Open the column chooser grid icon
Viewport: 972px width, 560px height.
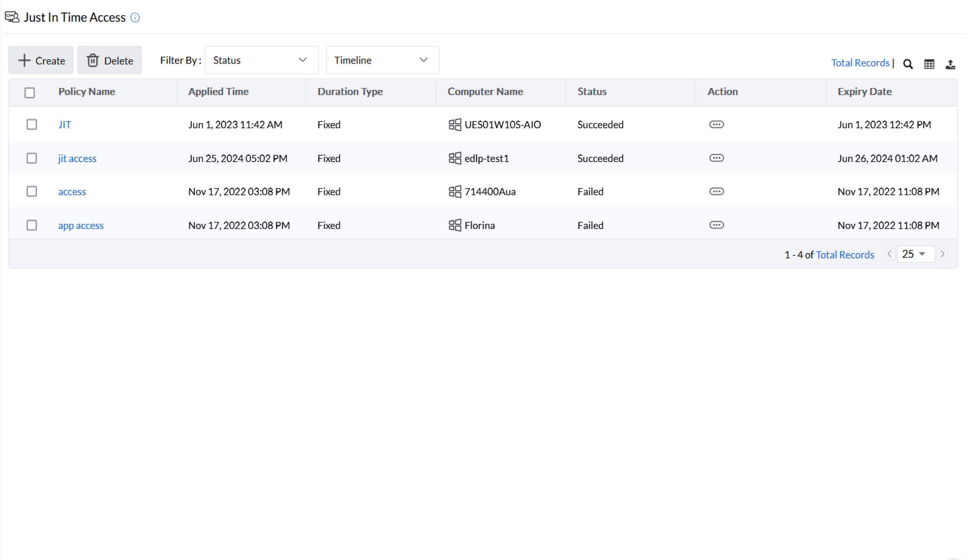coord(929,64)
